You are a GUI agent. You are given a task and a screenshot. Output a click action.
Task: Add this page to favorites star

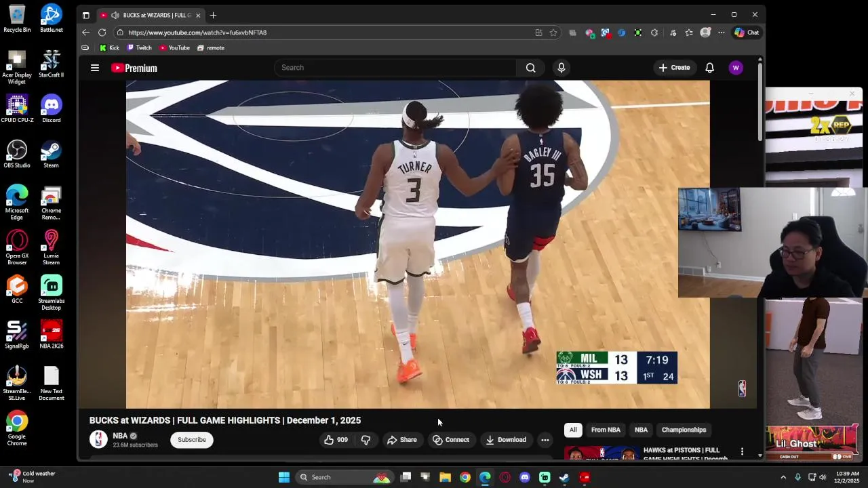pyautogui.click(x=553, y=33)
